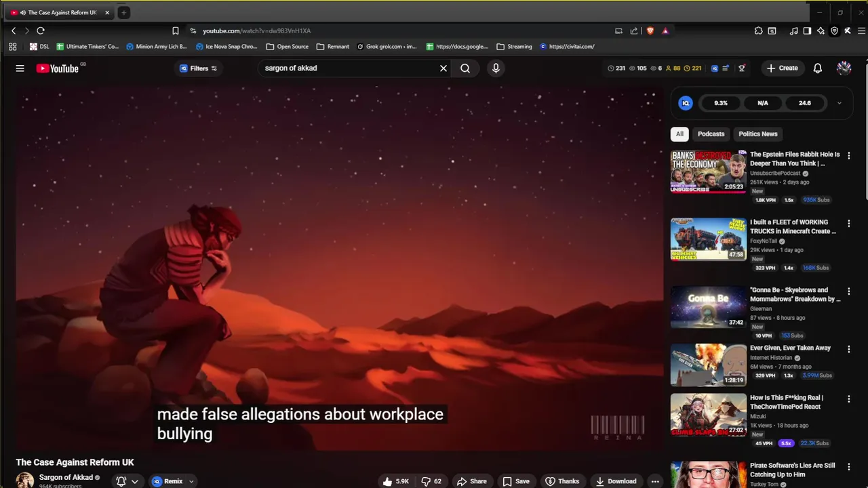Open options for Ever Given video

point(848,349)
